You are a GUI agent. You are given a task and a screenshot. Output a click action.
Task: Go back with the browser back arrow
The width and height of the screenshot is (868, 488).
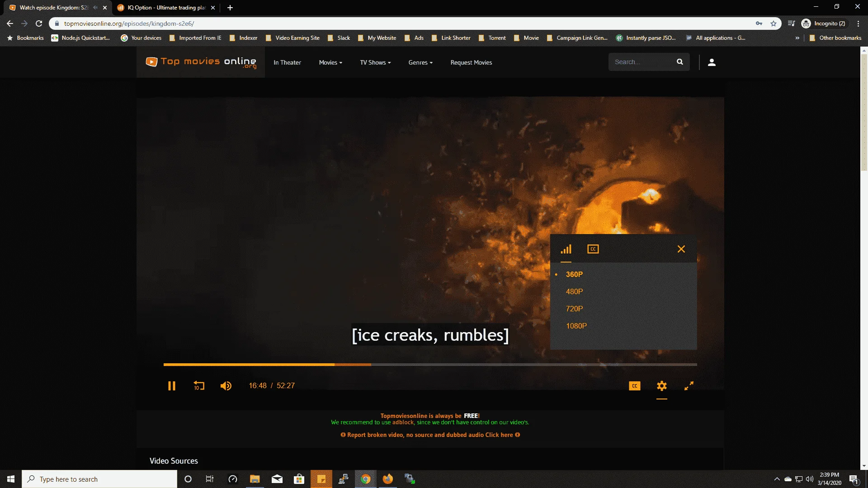click(10, 23)
